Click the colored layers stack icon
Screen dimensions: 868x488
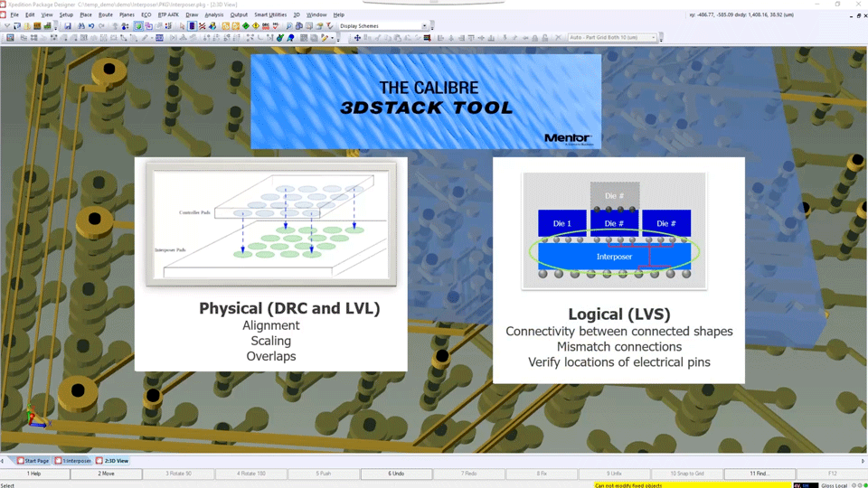pos(428,38)
